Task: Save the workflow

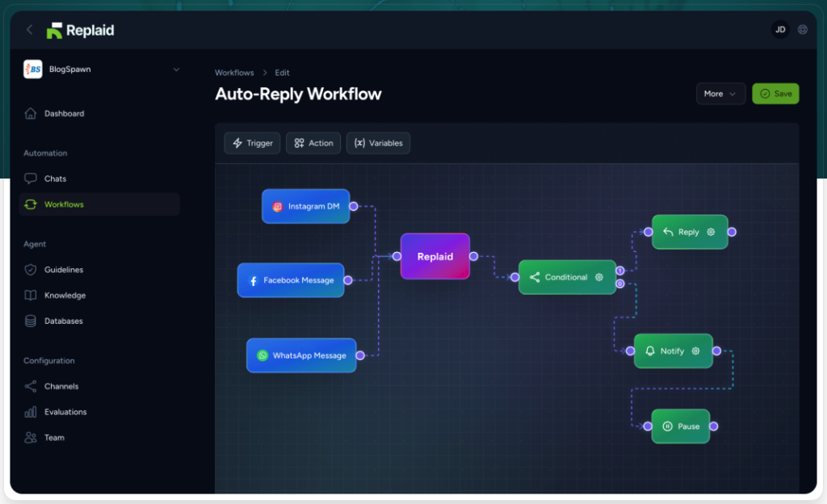Action: tap(775, 94)
